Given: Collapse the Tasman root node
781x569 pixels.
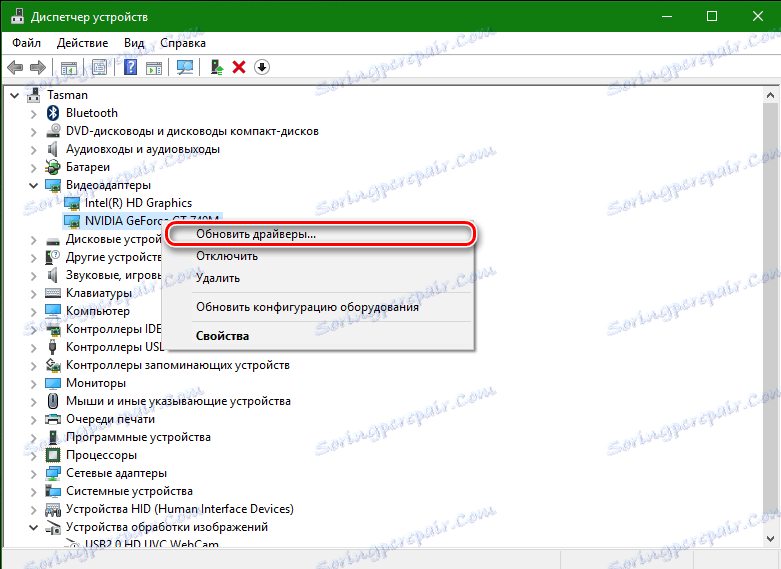Looking at the screenshot, I should click(x=15, y=95).
